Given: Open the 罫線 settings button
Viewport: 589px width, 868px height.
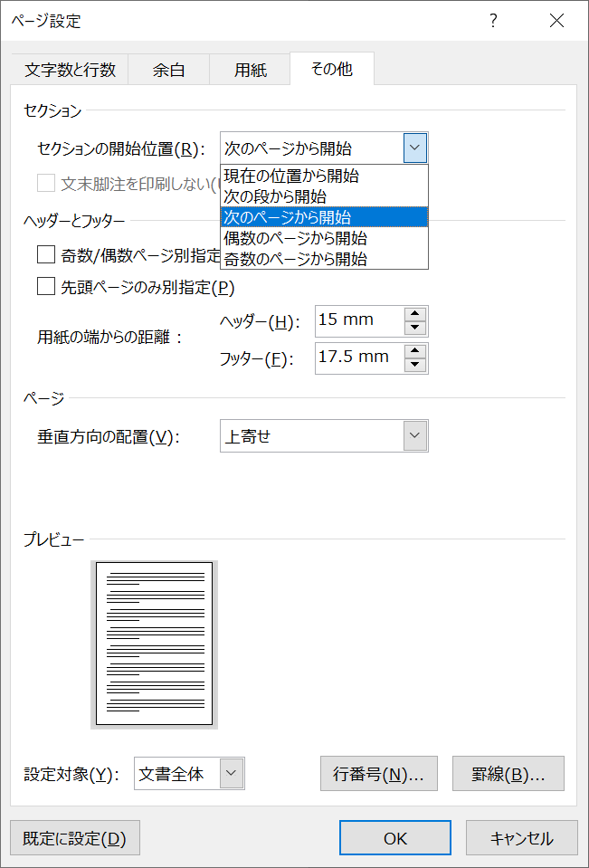Looking at the screenshot, I should [x=508, y=773].
